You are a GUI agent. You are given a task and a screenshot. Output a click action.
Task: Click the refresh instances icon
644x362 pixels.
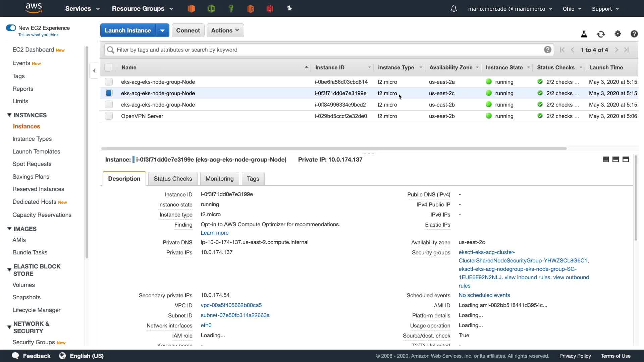click(601, 34)
